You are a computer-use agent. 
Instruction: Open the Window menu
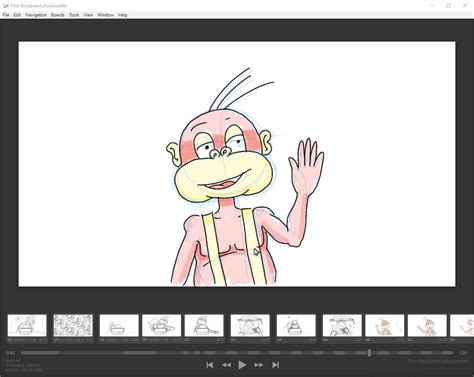(x=105, y=15)
